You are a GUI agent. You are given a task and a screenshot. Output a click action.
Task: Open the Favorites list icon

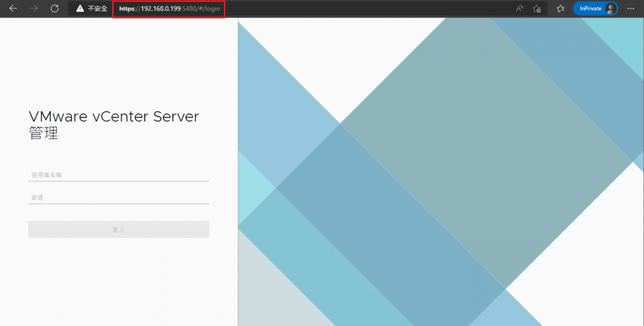[x=560, y=9]
